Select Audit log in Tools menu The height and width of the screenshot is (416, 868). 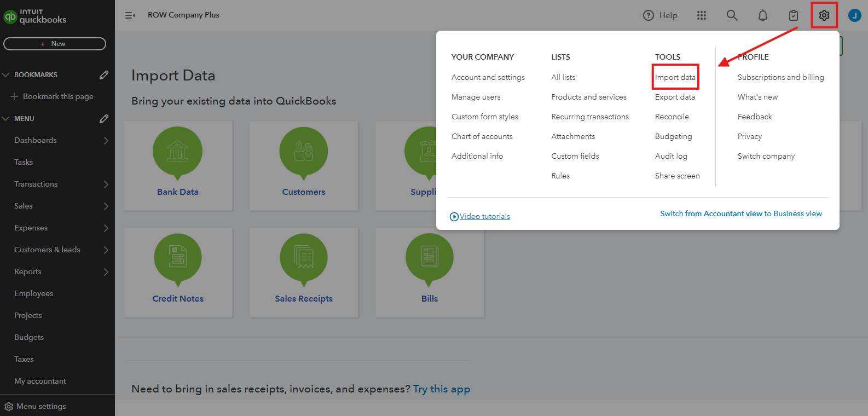pos(671,156)
